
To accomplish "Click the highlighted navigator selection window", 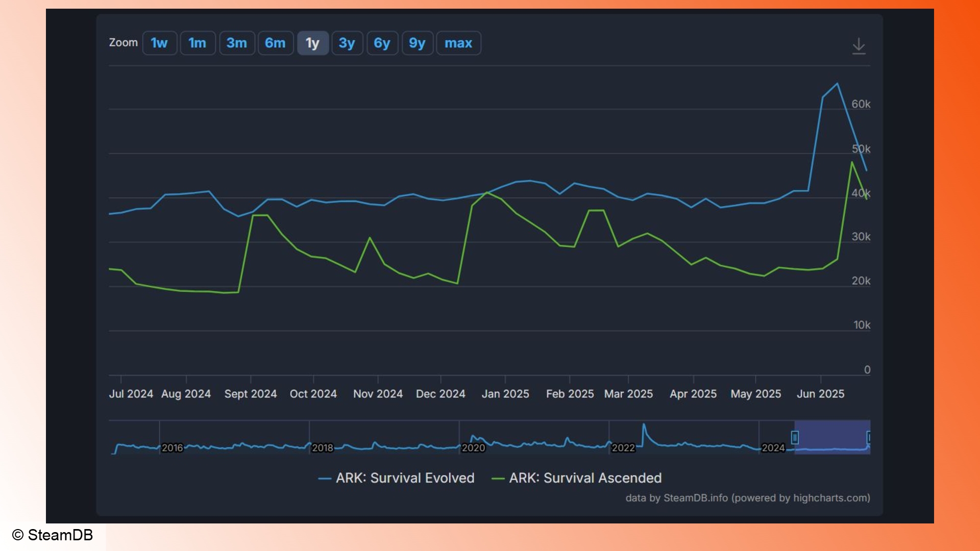I will pos(832,437).
